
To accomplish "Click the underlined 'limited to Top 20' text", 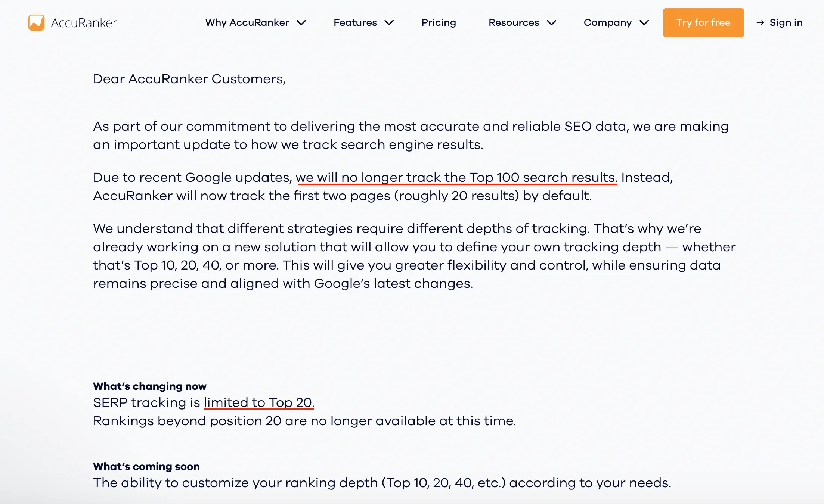I will click(258, 402).
